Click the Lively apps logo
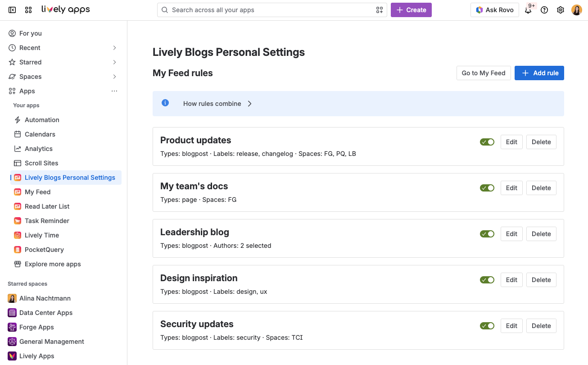 [66, 9]
